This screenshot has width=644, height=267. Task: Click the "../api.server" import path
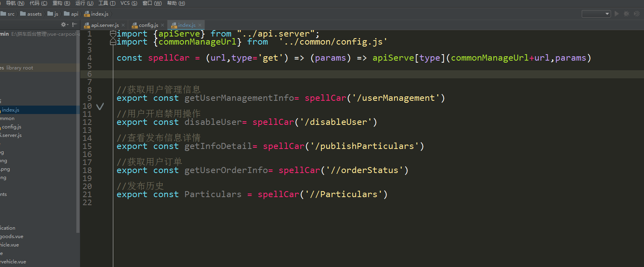(276, 34)
